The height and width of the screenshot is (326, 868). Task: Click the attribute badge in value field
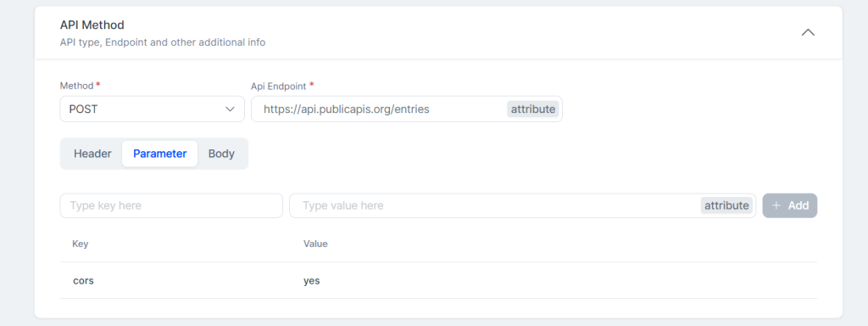tap(726, 205)
